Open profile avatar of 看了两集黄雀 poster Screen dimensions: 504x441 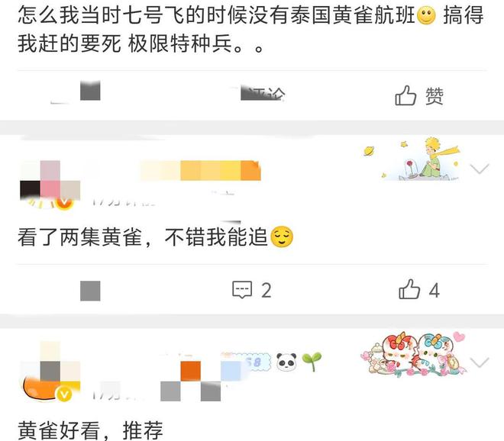pos(50,185)
